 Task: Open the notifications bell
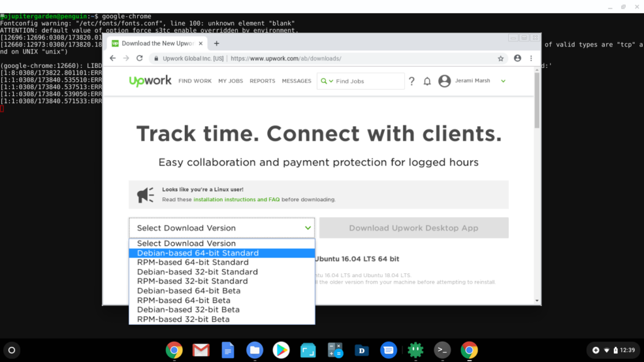tap(427, 81)
